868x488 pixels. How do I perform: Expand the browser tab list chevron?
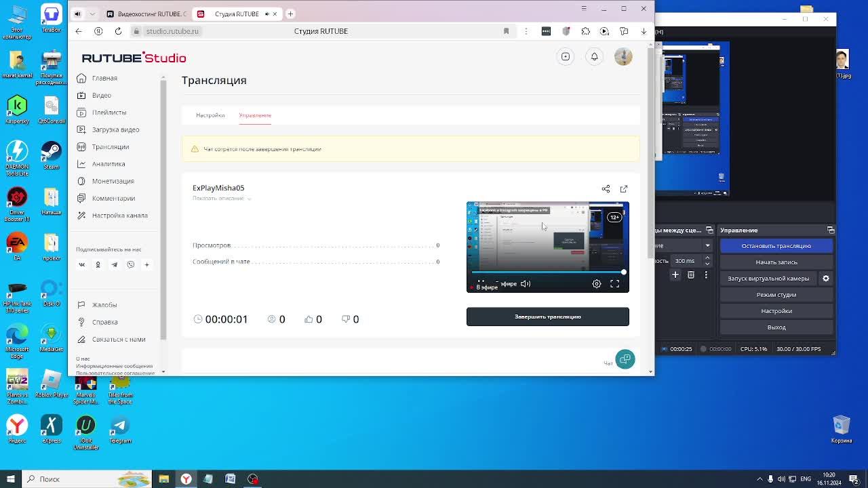coord(92,14)
